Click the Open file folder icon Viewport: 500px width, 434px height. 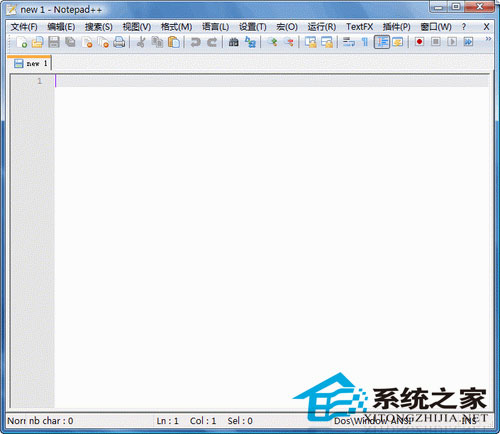(38, 42)
